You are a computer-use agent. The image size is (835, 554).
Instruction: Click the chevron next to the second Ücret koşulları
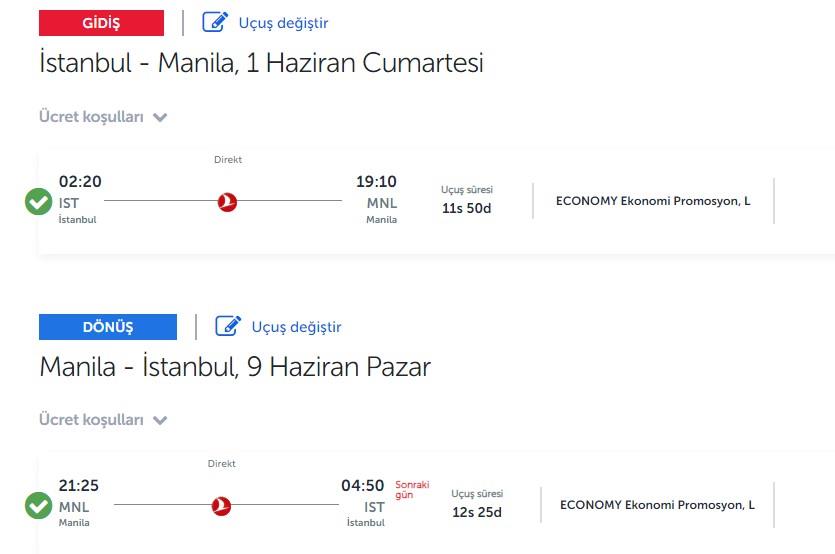point(160,421)
